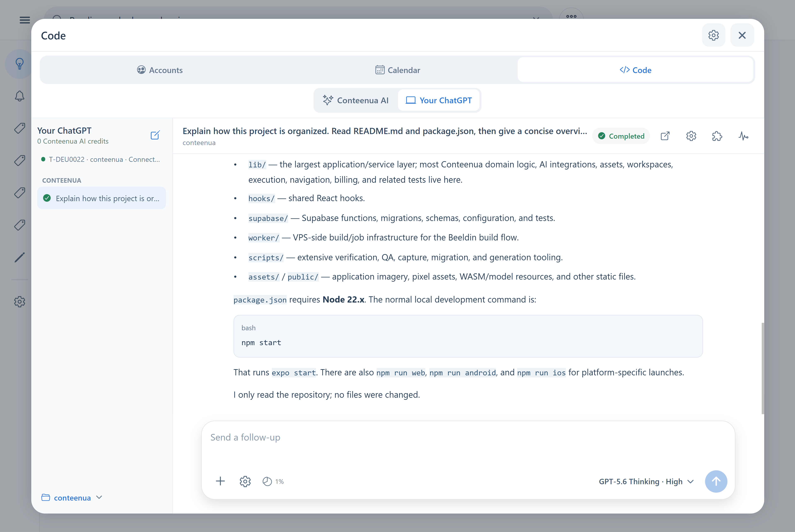Image resolution: width=795 pixels, height=532 pixels.
Task: Open GPT-5.6 Thinking High model dropdown
Action: (x=646, y=481)
